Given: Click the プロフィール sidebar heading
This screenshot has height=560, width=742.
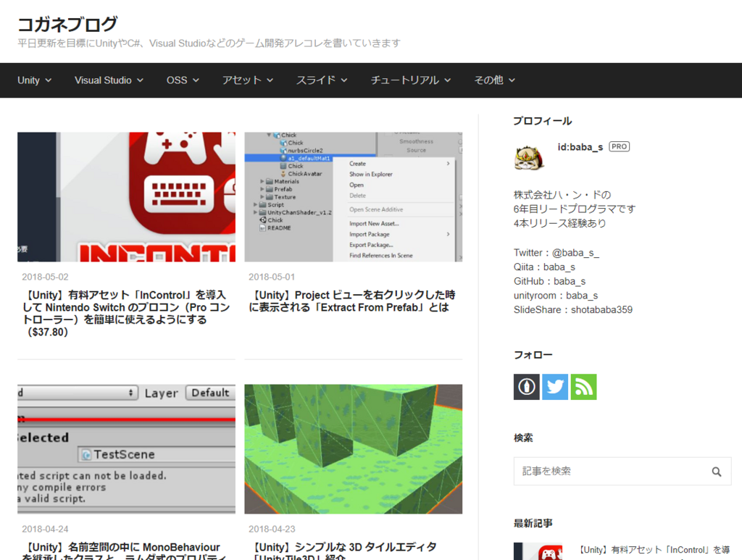Looking at the screenshot, I should [x=542, y=121].
